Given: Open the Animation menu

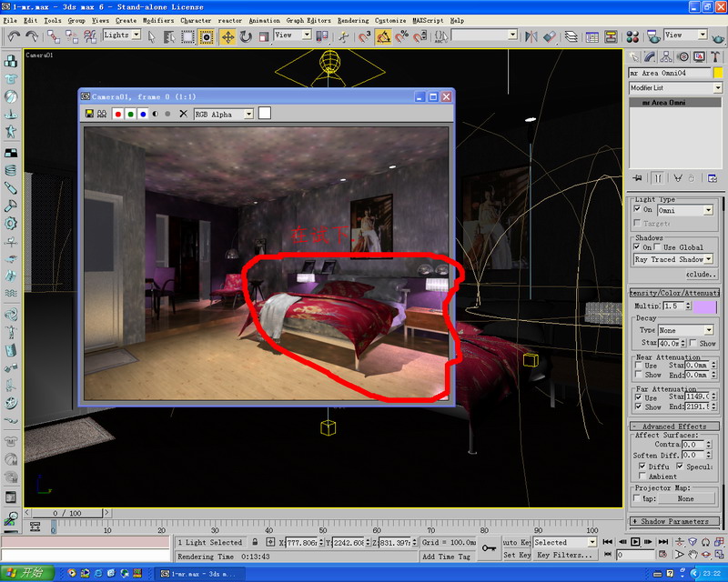Looking at the screenshot, I should click(x=264, y=20).
